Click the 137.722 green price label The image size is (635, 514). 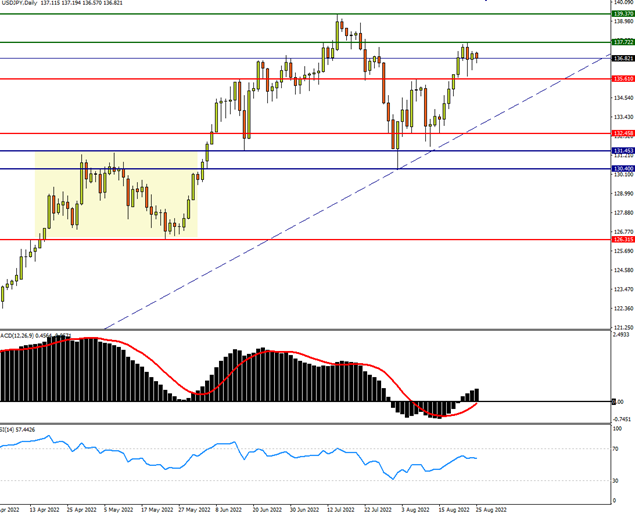(622, 42)
